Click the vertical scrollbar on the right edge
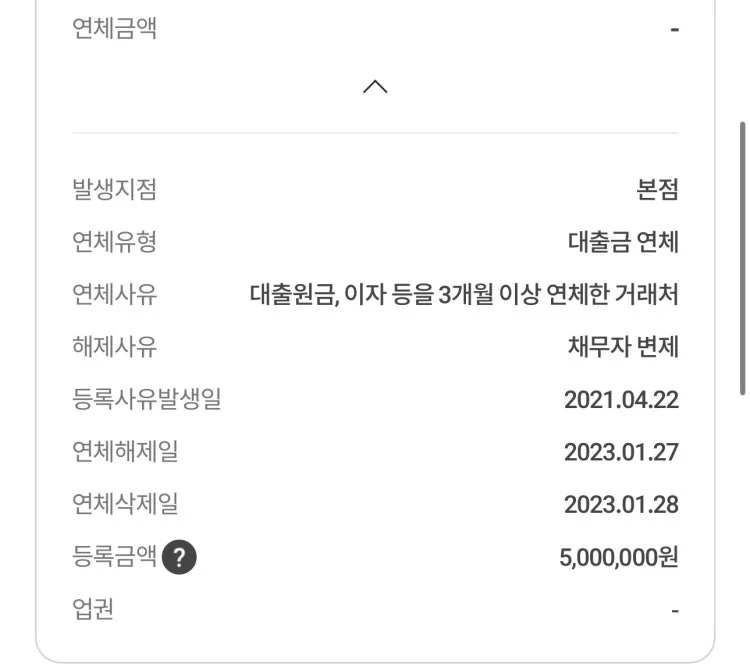 pyautogui.click(x=741, y=258)
